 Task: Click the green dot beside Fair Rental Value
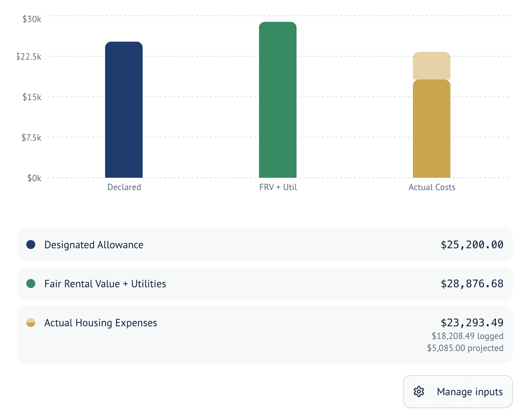coord(31,283)
